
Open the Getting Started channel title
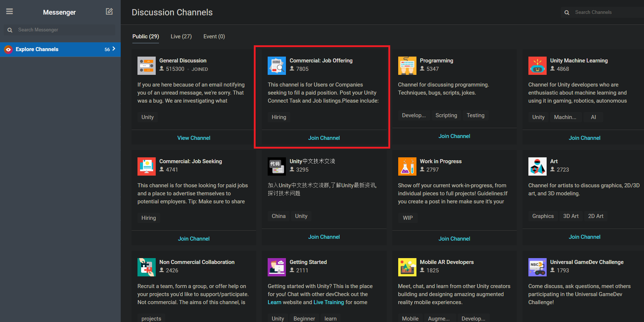click(x=308, y=262)
